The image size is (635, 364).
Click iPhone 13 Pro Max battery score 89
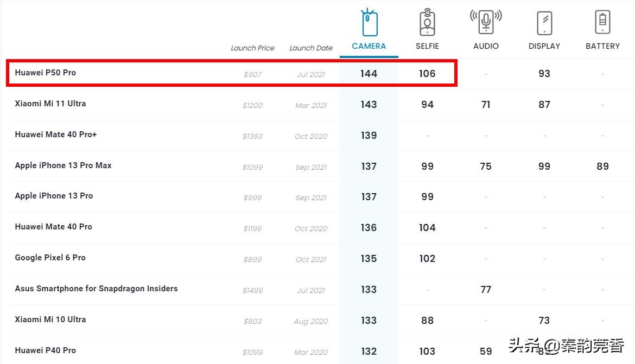(602, 167)
